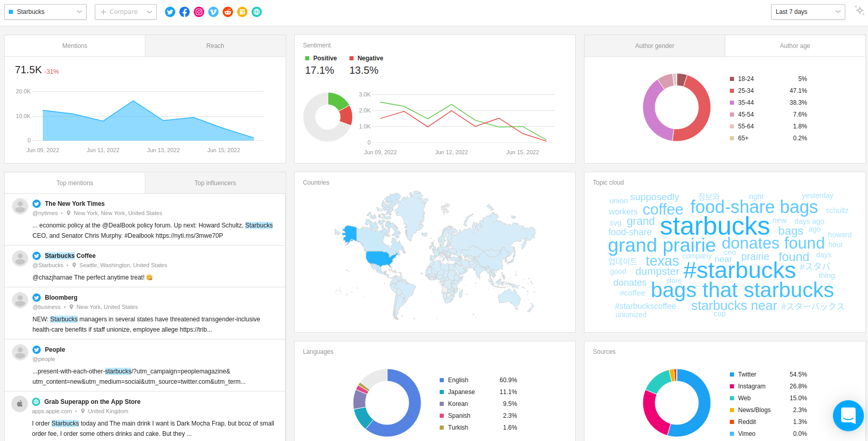868x441 pixels.
Task: Switch to the Top influencers tab
Action: (215, 183)
